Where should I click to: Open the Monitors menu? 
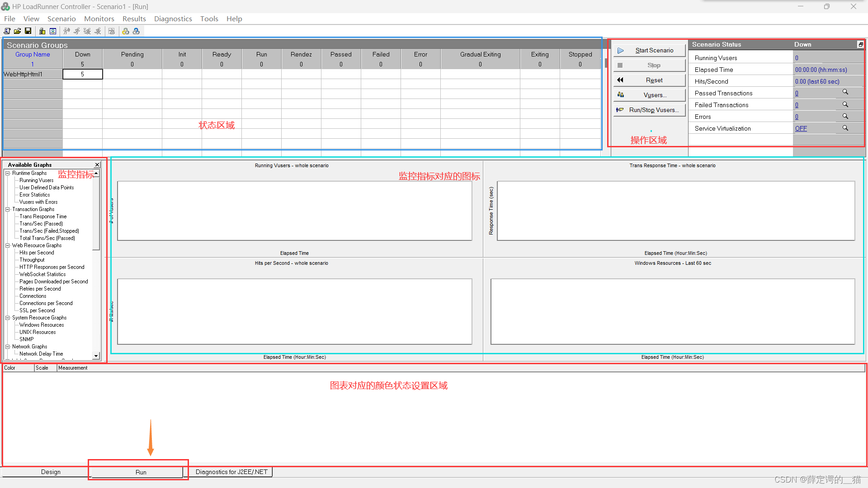point(99,19)
